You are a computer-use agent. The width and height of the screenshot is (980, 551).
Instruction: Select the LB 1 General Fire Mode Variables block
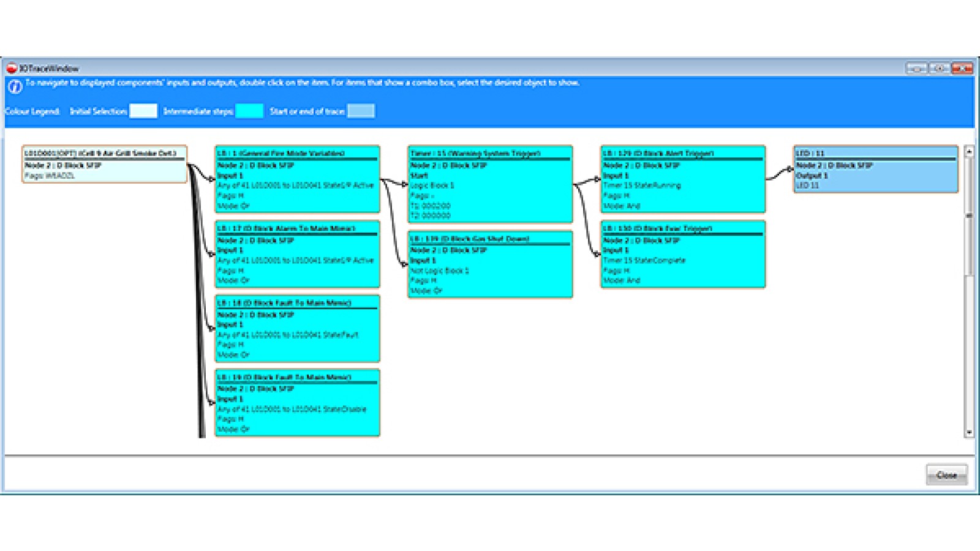click(297, 179)
